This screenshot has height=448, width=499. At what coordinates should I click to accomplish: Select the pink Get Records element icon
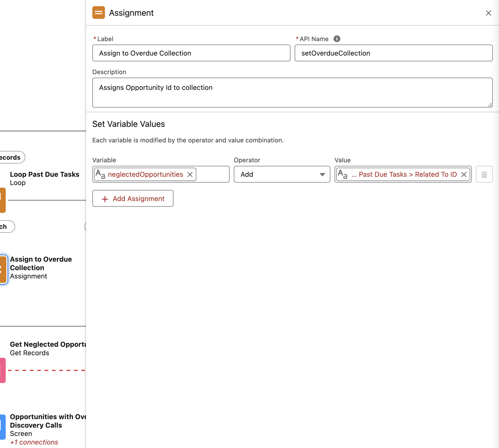coord(2,370)
